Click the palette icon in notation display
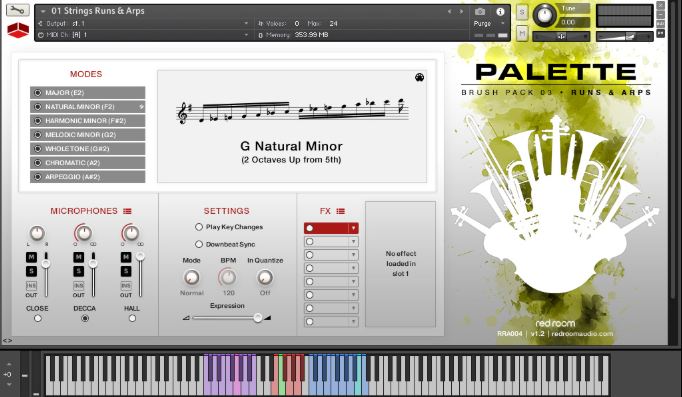The image size is (682, 397). [x=419, y=77]
